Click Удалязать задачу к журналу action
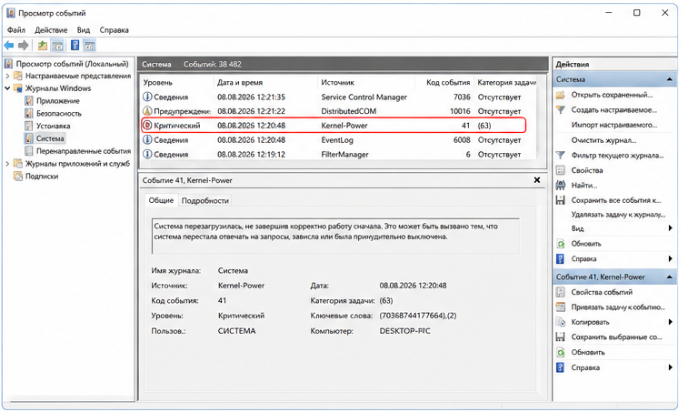The height and width of the screenshot is (412, 681). pyautogui.click(x=618, y=214)
